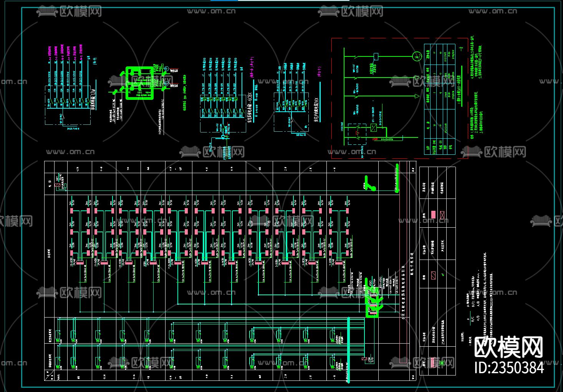
Task: Select the pink diagonal-line box legend symbol
Action: [x=434, y=275]
